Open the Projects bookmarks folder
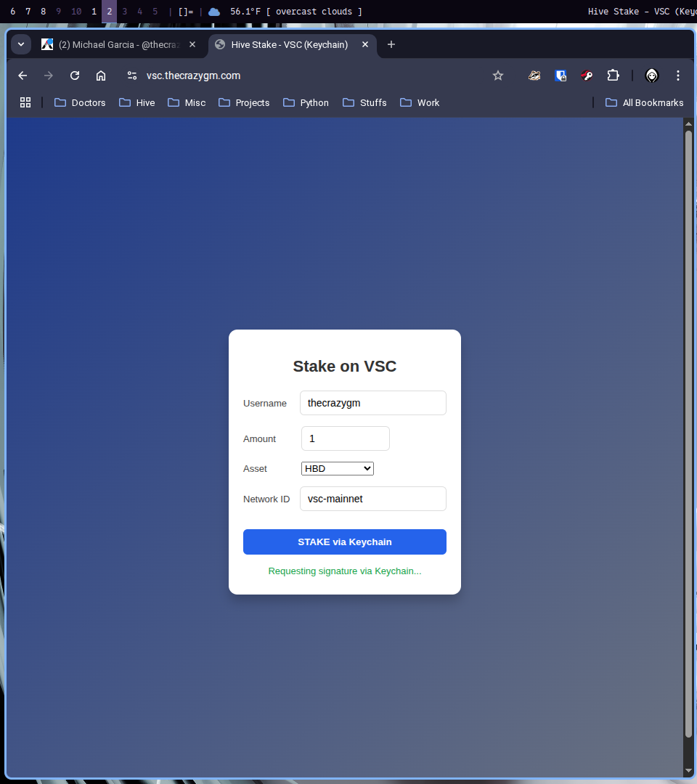The height and width of the screenshot is (784, 697). coord(244,102)
